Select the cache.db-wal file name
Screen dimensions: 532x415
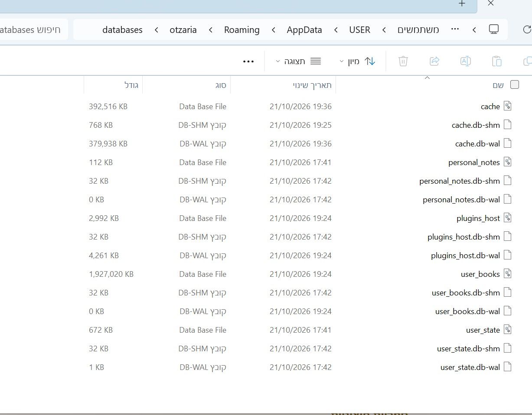pyautogui.click(x=477, y=143)
